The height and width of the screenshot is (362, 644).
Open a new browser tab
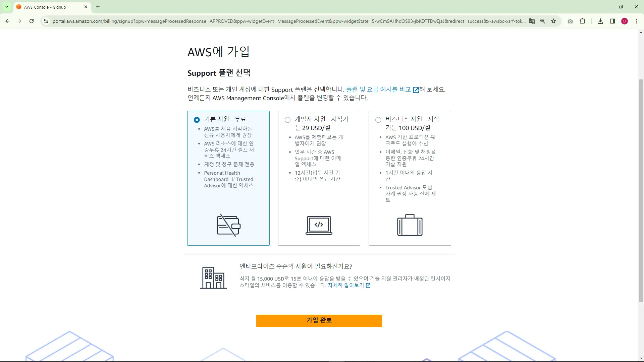point(98,7)
